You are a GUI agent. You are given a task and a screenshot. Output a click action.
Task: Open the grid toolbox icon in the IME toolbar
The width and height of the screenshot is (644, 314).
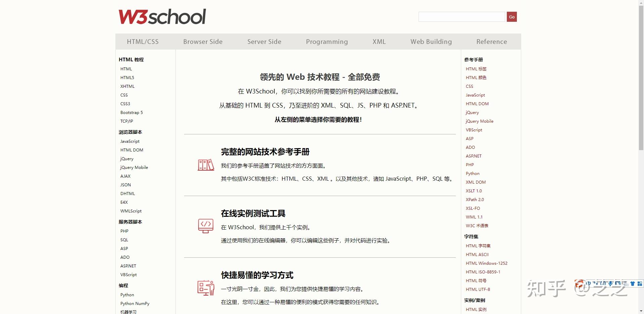coord(640,284)
